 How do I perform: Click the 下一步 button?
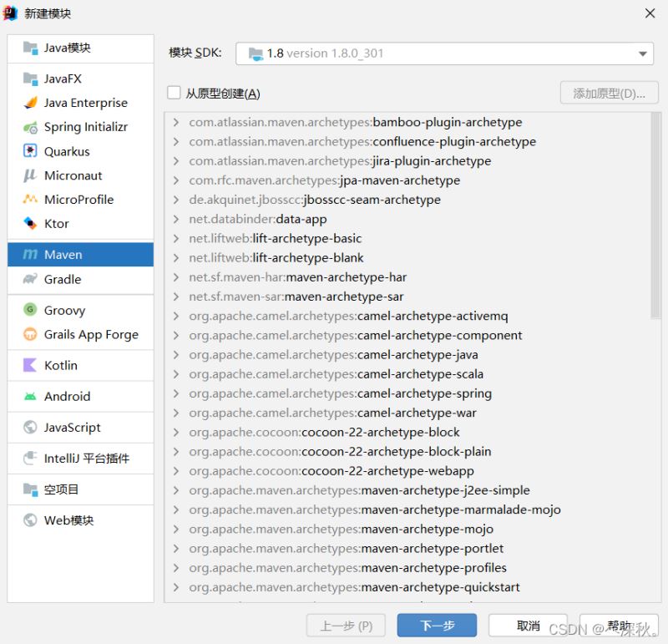(x=437, y=626)
